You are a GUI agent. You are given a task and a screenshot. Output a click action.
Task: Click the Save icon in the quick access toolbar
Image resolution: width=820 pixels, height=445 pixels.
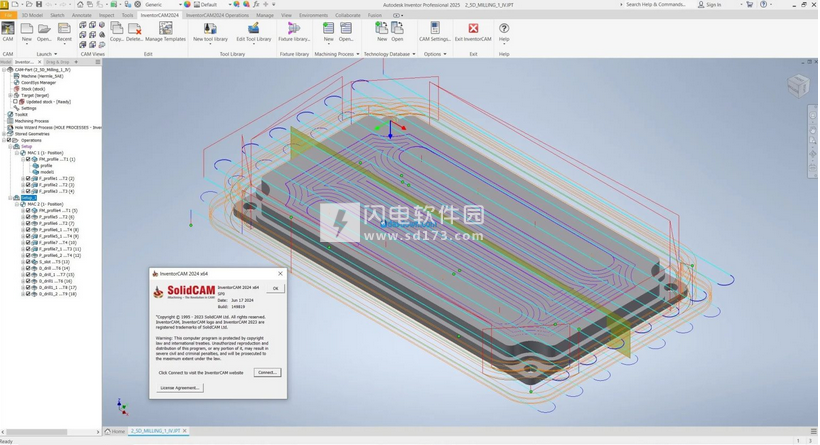(39, 4)
